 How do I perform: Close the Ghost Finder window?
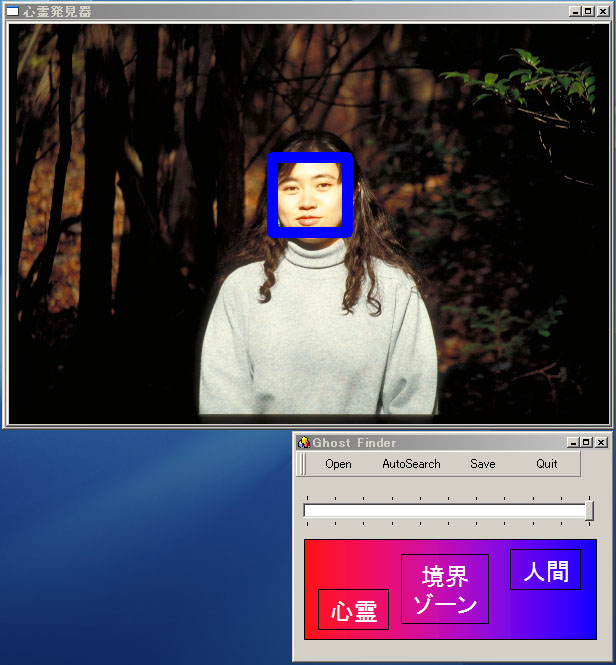pyautogui.click(x=600, y=442)
